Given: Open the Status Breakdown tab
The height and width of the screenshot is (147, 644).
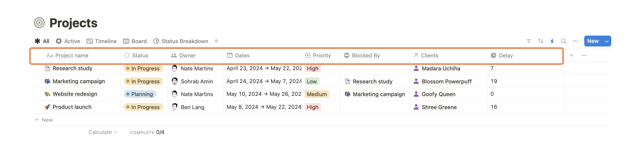Looking at the screenshot, I should [181, 41].
